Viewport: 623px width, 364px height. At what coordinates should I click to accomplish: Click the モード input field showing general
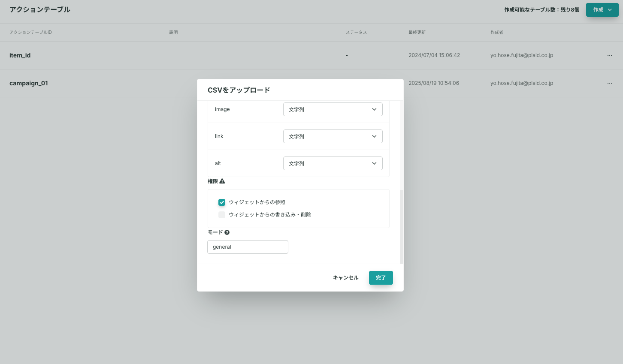coord(248,247)
